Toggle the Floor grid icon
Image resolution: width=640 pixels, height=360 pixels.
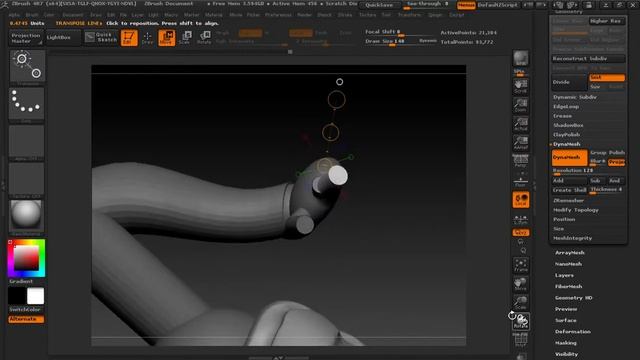point(520,180)
